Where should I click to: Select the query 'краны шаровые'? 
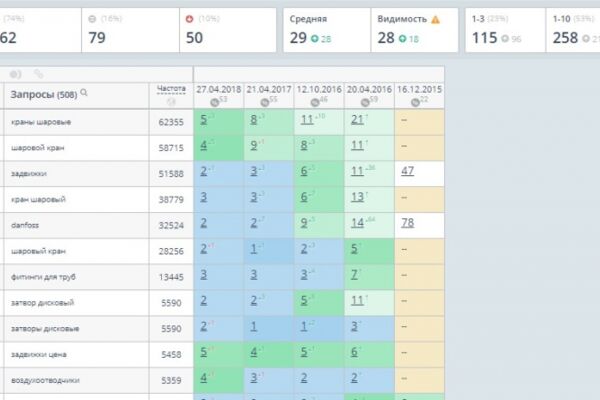click(41, 122)
